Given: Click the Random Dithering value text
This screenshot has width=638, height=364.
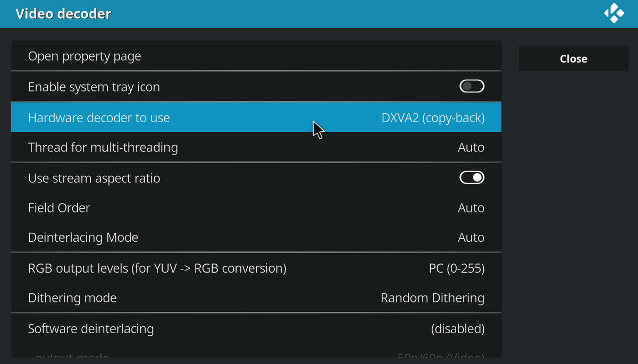Looking at the screenshot, I should 432,298.
